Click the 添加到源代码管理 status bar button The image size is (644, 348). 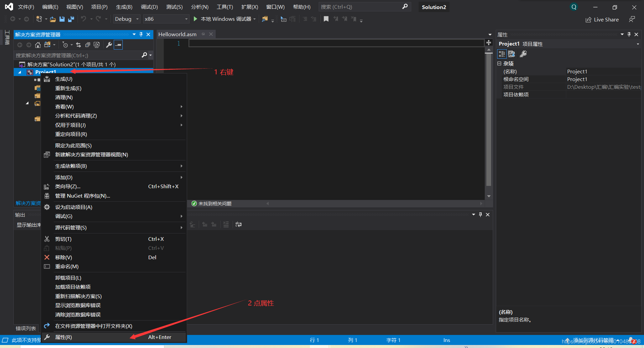[592, 340]
